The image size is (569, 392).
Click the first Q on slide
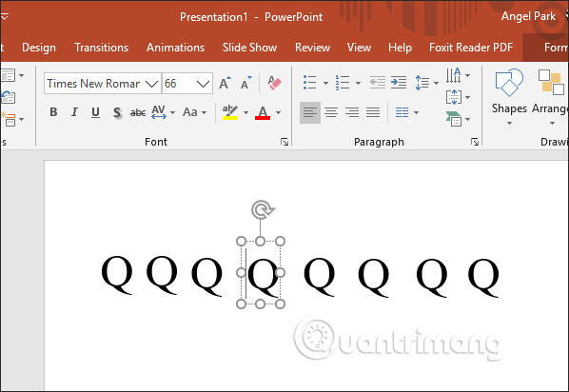tap(117, 274)
